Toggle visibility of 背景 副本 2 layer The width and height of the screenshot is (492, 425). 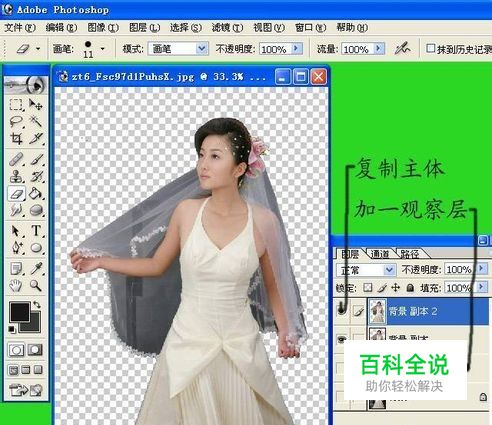342,311
